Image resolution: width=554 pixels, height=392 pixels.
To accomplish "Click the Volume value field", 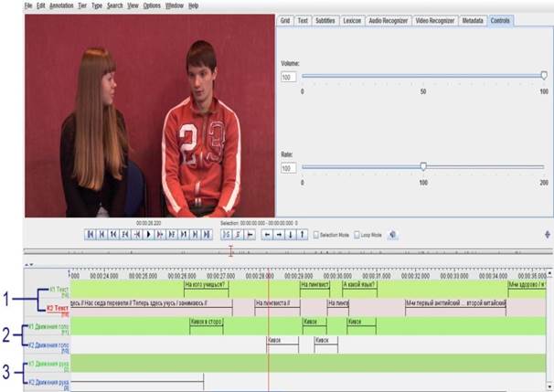I will point(288,77).
